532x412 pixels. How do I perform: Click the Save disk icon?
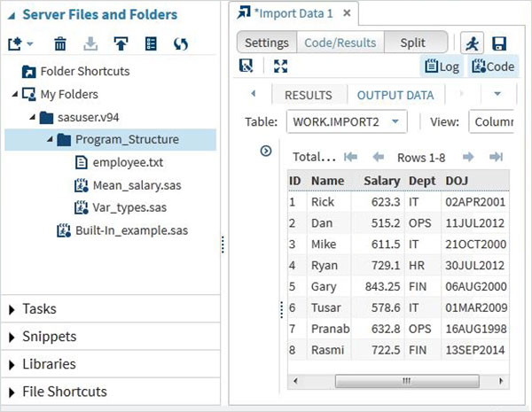click(x=500, y=43)
